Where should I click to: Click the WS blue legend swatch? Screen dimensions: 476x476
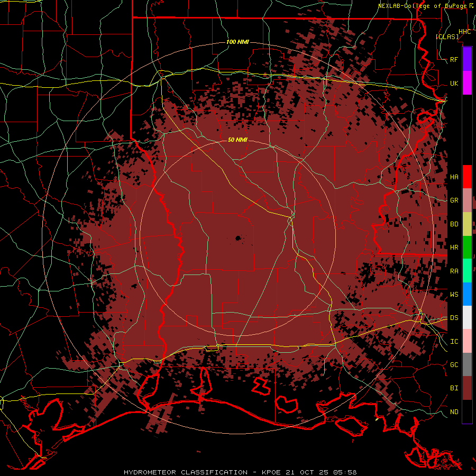(467, 294)
